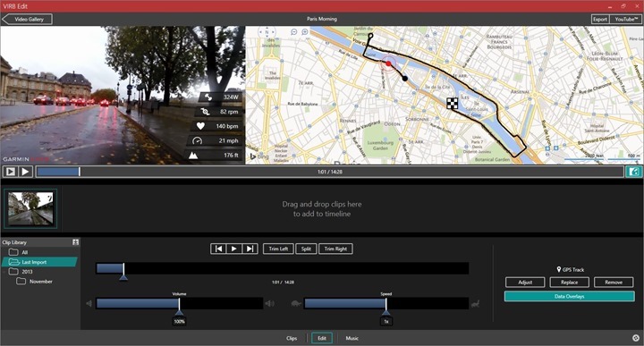
Task: Click the 100% volume value label
Action: [179, 321]
